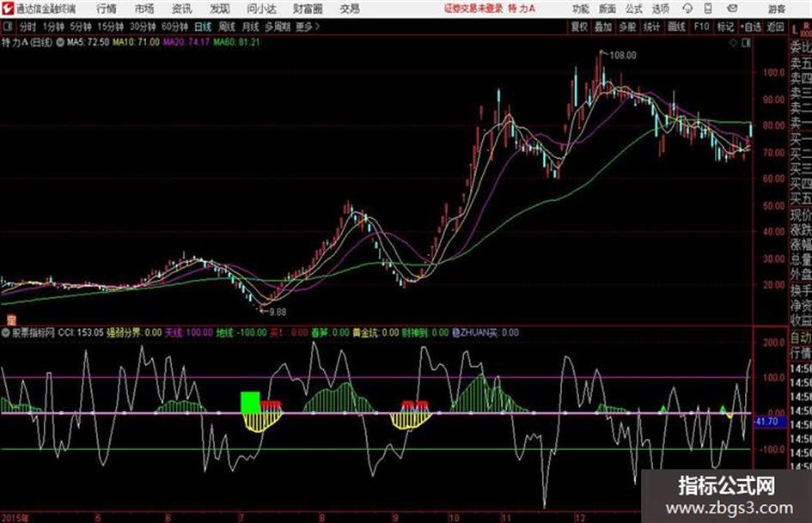Switch to the 多周期 tab
812x523 pixels.
[x=278, y=27]
